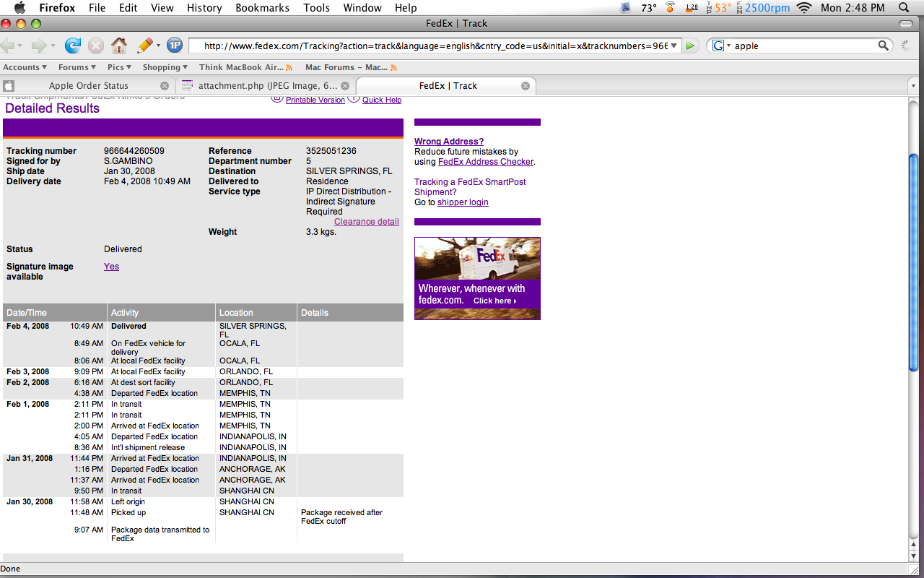Click the green Go arrow beside URL
Image resolution: width=924 pixels, height=578 pixels.
tap(690, 46)
